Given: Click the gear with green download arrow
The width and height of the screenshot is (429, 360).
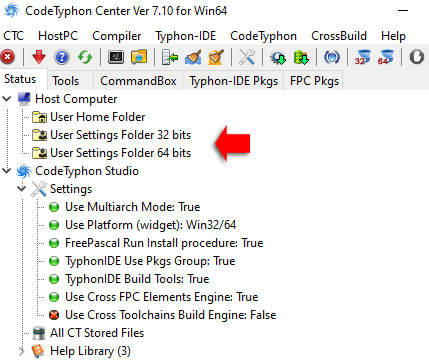Looking at the screenshot, I should [x=278, y=57].
